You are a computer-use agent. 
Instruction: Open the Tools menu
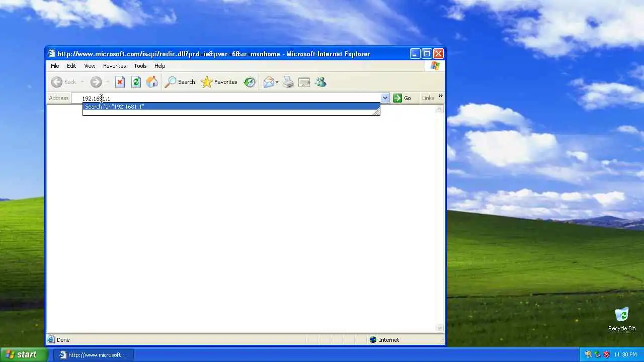click(x=140, y=66)
